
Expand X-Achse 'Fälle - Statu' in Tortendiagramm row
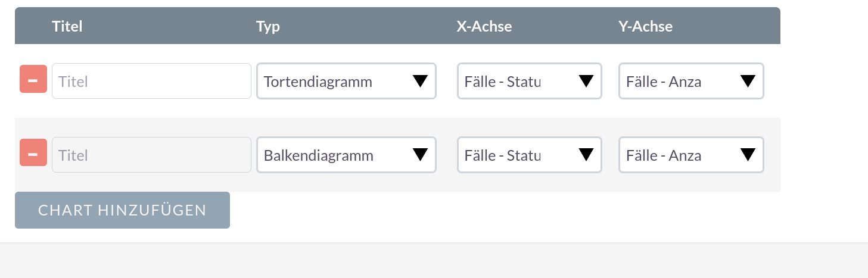tap(512, 82)
